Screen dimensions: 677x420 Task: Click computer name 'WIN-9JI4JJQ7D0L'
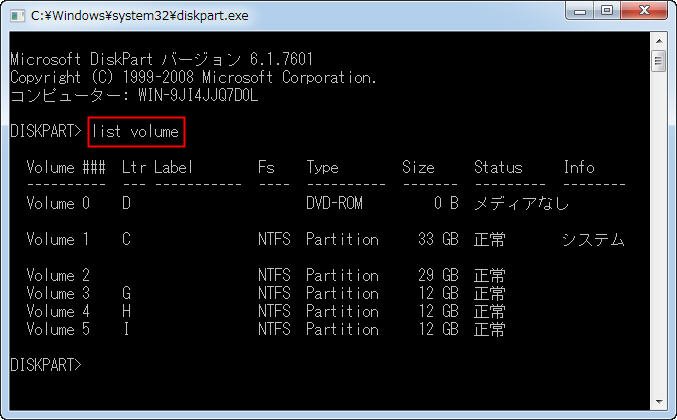[x=198, y=95]
